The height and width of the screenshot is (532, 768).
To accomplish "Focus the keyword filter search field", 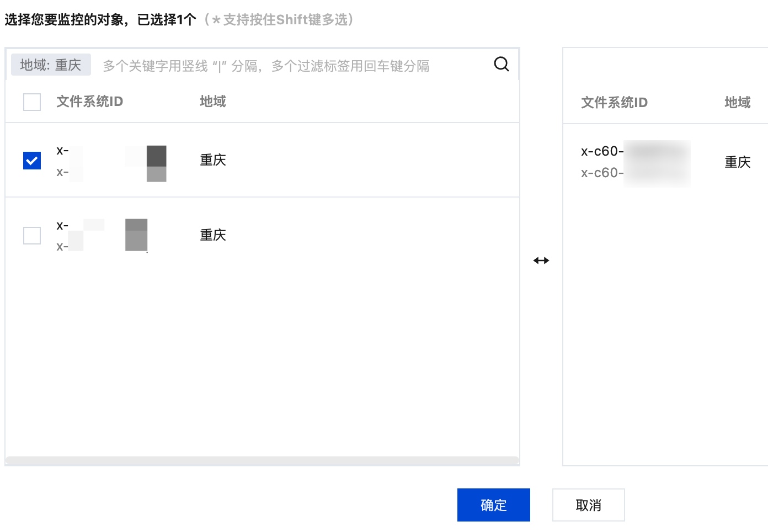I will [x=287, y=66].
